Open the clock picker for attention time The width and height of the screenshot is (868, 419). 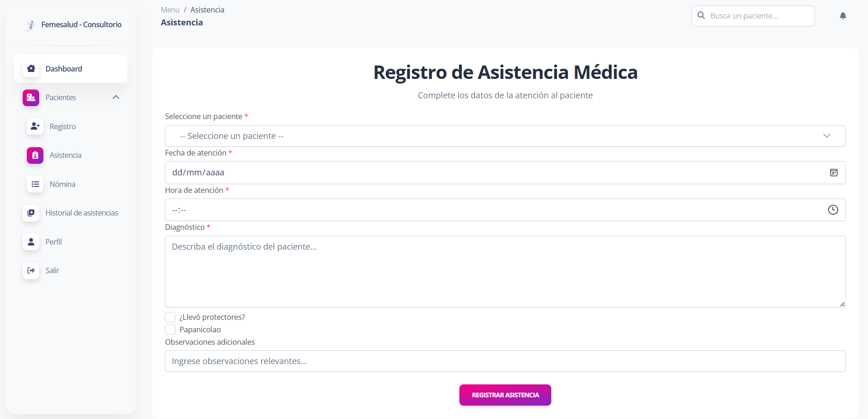click(832, 210)
